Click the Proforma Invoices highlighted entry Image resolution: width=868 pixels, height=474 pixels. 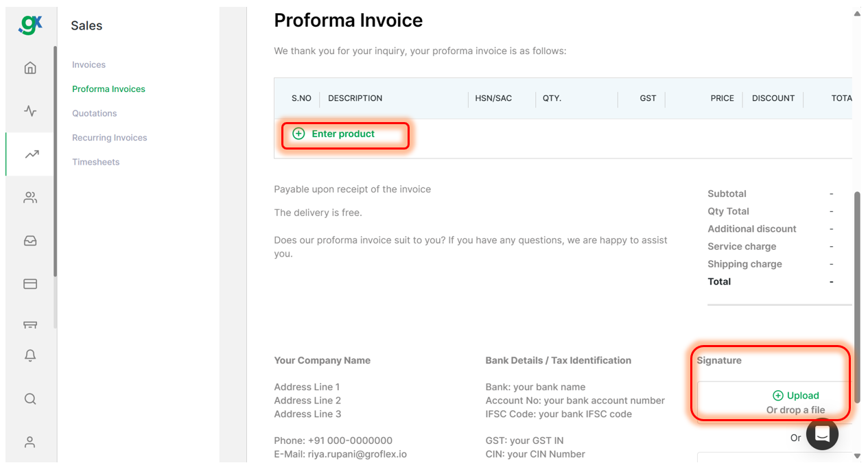108,88
